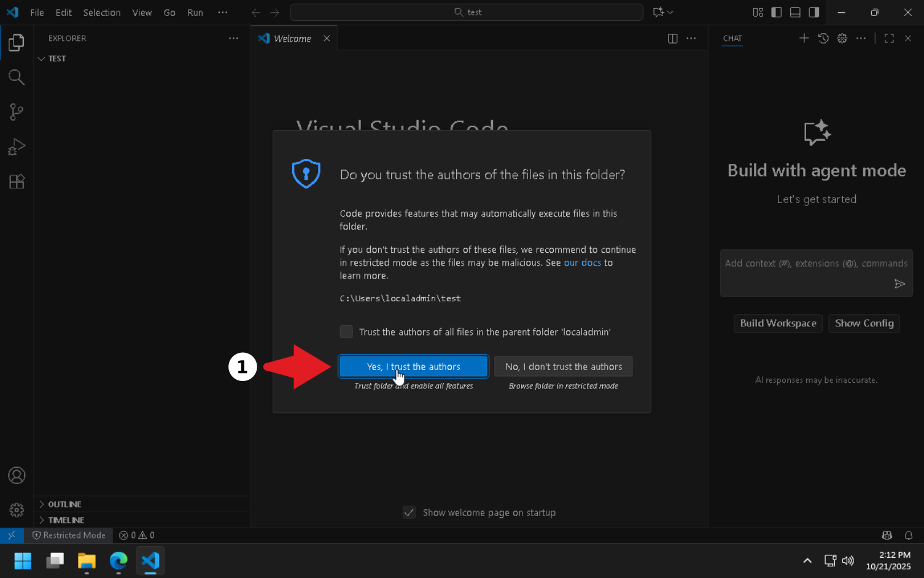Open the Extensions view icon
Screen dimensions: 924x578
[17, 182]
